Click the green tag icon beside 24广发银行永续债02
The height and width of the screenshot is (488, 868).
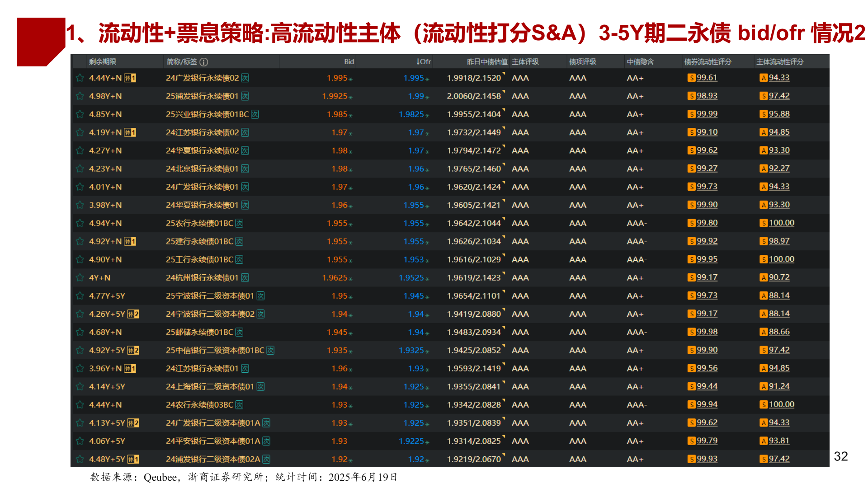coord(245,78)
